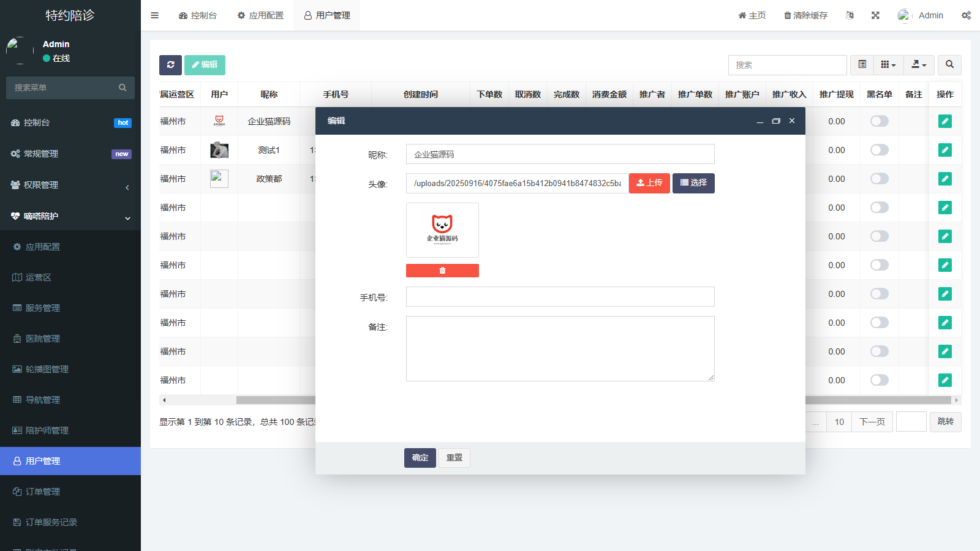Click the fullscreen expand icon
Image resolution: width=980 pixels, height=551 pixels.
pyautogui.click(x=875, y=15)
